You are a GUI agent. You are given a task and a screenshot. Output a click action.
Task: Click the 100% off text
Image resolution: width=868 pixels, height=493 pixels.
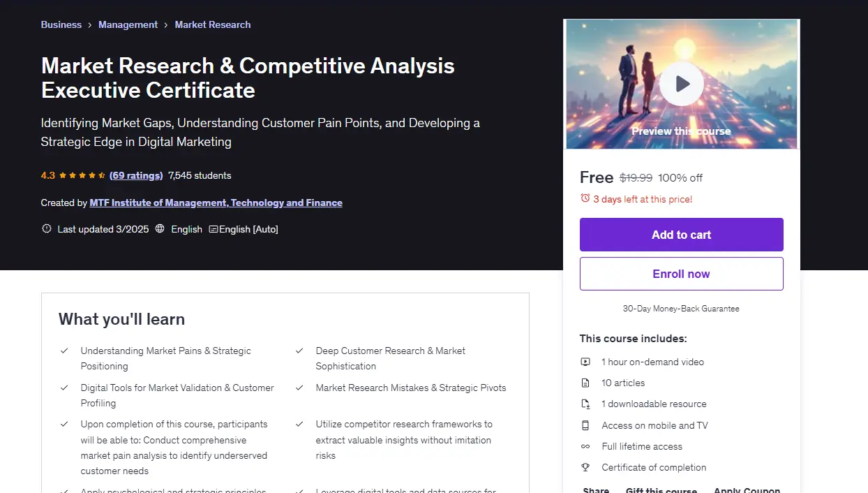(680, 178)
